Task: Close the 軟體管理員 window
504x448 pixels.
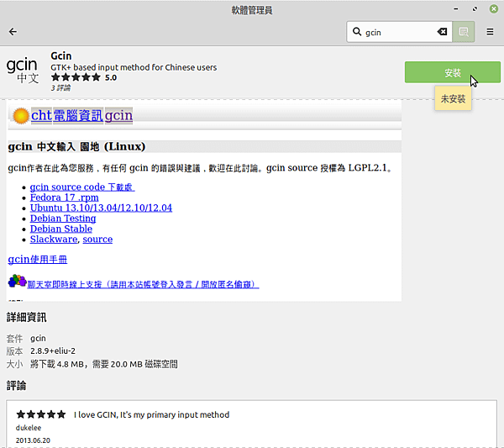Action: click(494, 9)
